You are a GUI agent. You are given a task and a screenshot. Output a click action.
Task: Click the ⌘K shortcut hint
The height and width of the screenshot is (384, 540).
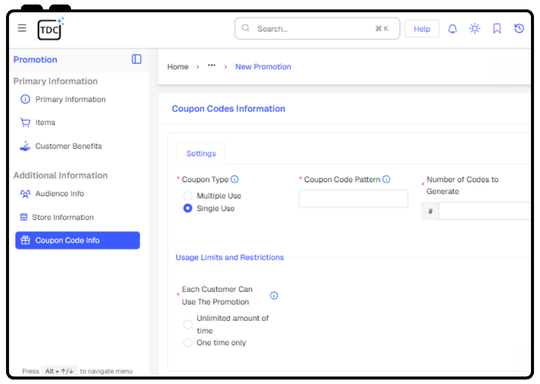tap(382, 29)
